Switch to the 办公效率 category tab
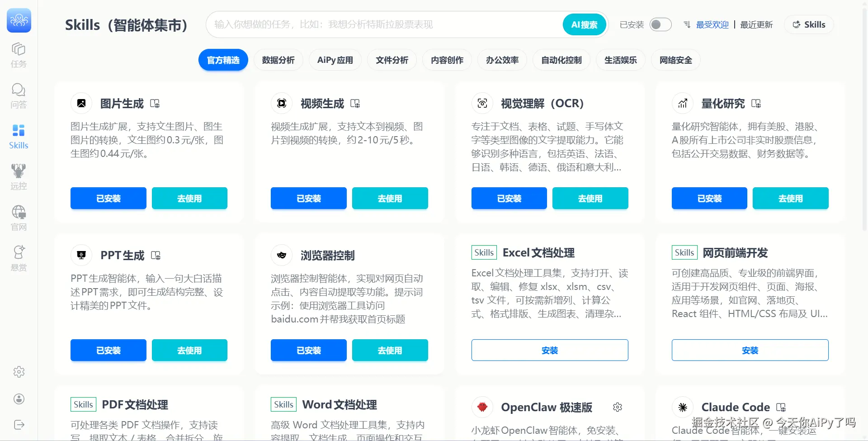 pos(502,60)
